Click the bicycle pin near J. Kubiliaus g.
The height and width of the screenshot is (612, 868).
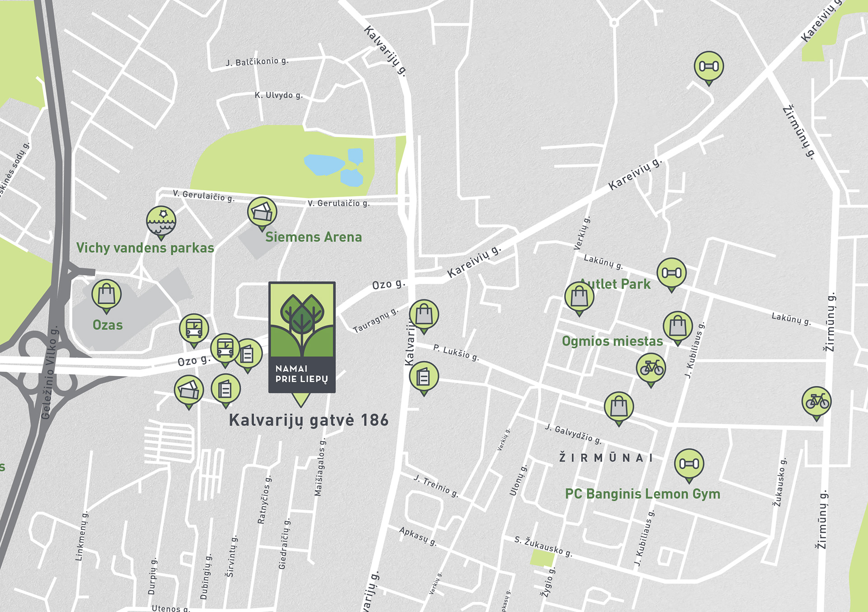[651, 370]
